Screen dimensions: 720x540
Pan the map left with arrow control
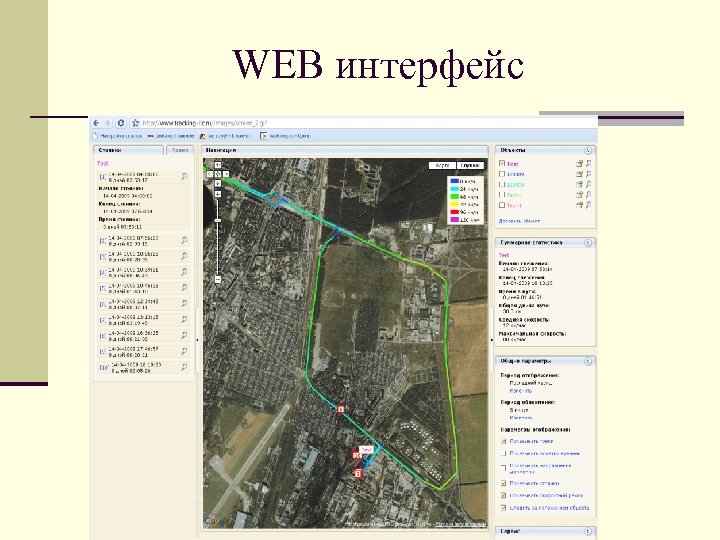click(x=210, y=174)
